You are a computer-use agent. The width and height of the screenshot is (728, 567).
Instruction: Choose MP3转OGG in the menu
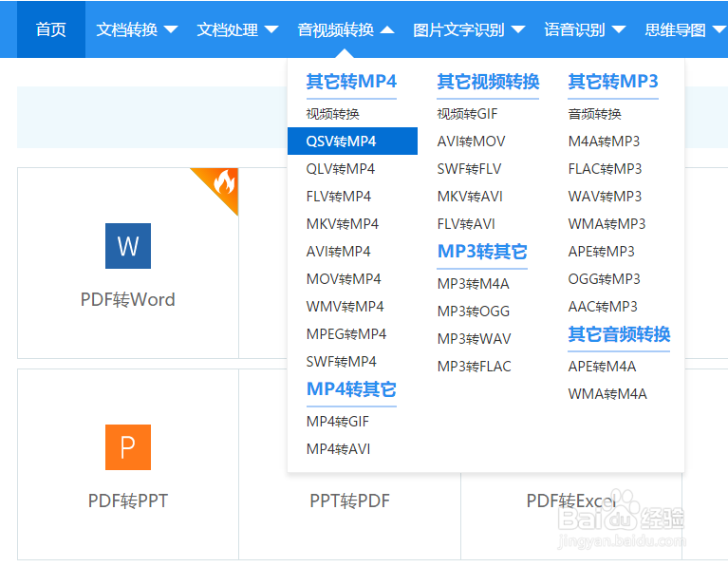point(474,311)
